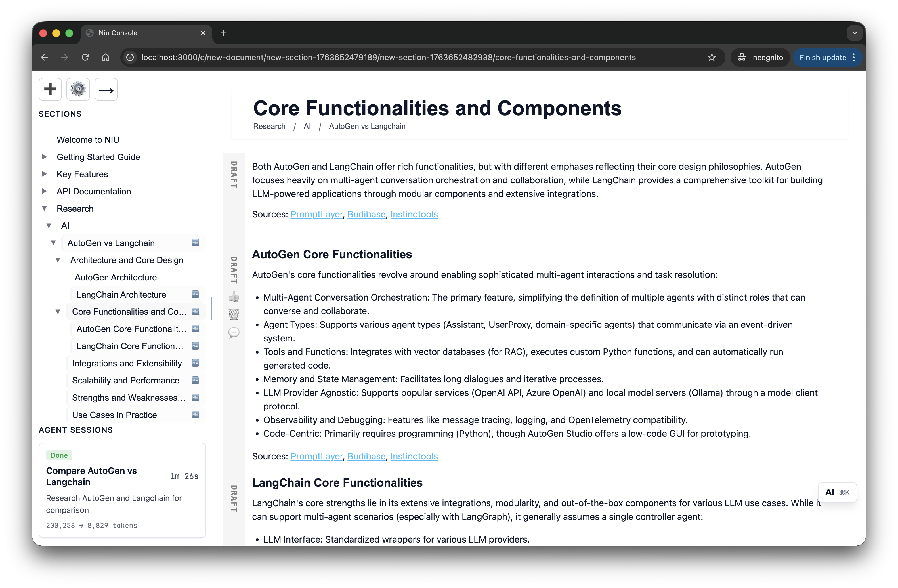898x588 pixels.
Task: Open settings via the gear icon
Action: [x=78, y=89]
